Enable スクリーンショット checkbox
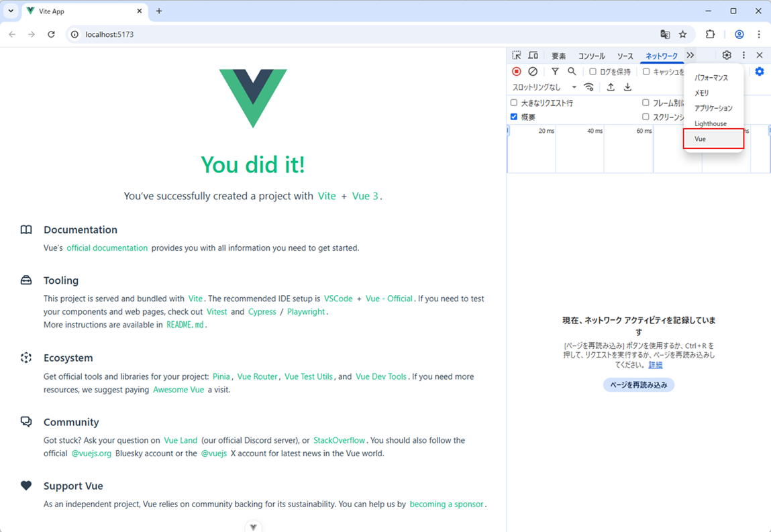Screen dimensions: 771x532 646,117
